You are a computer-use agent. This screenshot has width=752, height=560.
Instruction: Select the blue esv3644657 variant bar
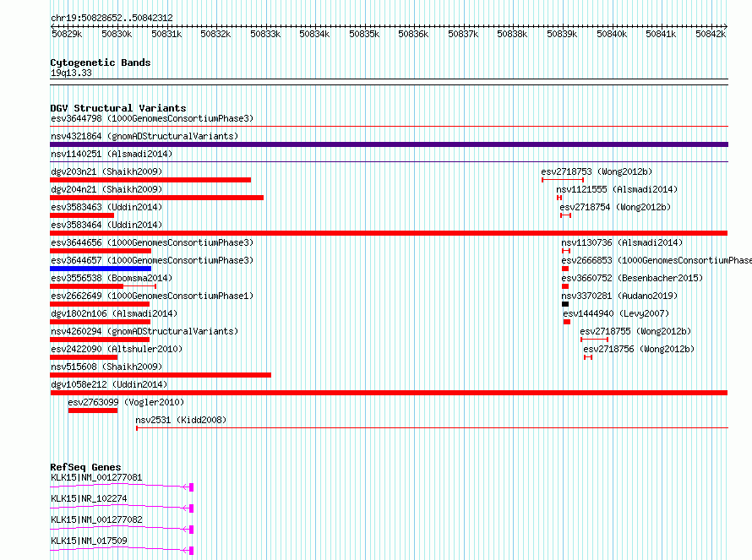101,269
